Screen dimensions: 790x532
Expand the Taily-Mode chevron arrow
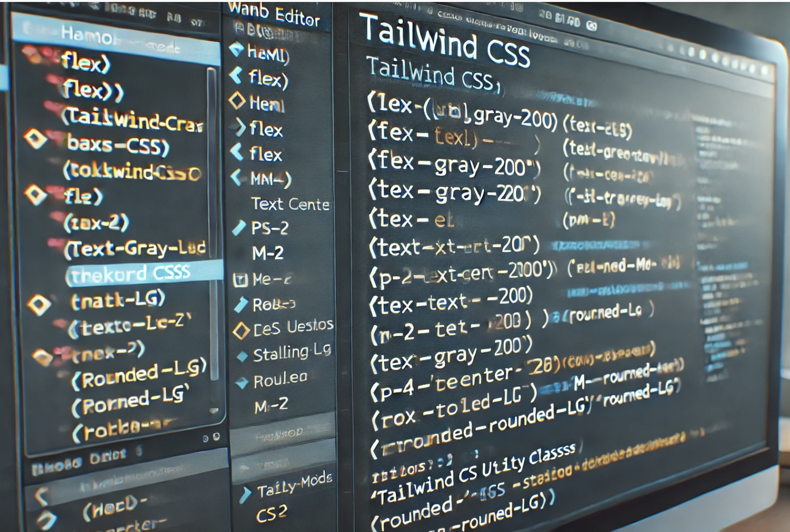244,495
